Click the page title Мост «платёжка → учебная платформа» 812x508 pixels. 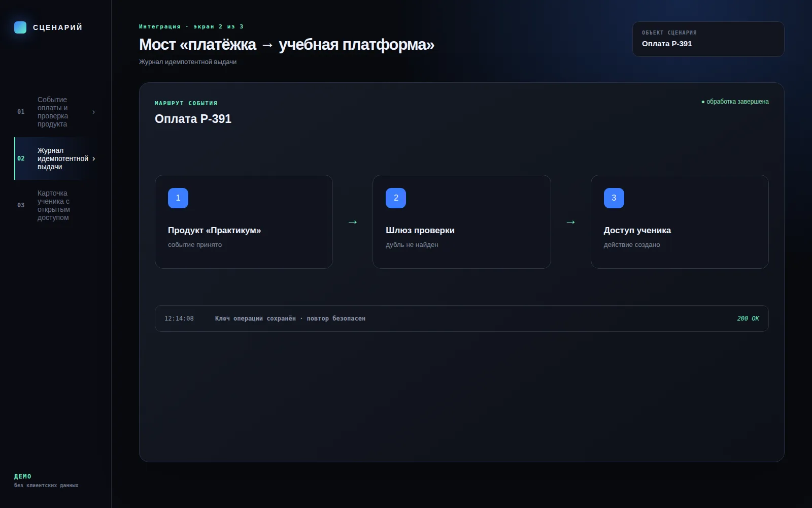tap(287, 45)
